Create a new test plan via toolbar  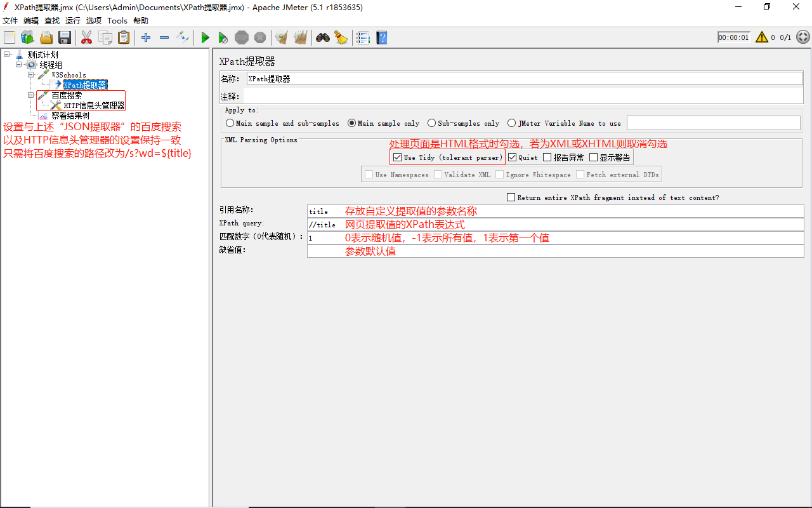(9, 37)
